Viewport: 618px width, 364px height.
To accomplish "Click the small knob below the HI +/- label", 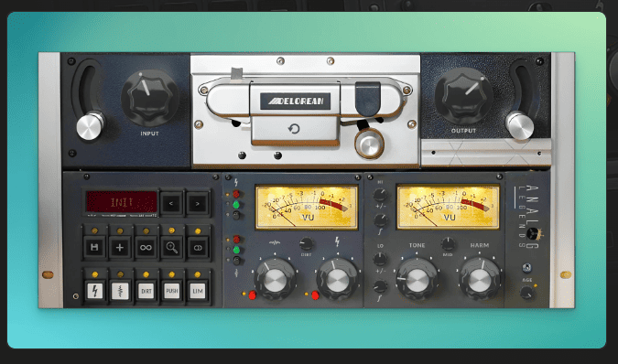I will pos(380,220).
